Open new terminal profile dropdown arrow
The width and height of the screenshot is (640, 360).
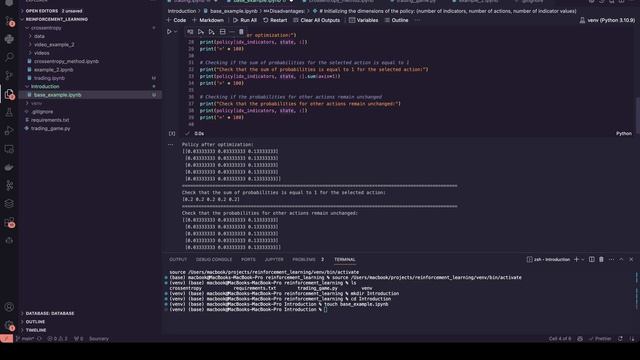click(582, 259)
